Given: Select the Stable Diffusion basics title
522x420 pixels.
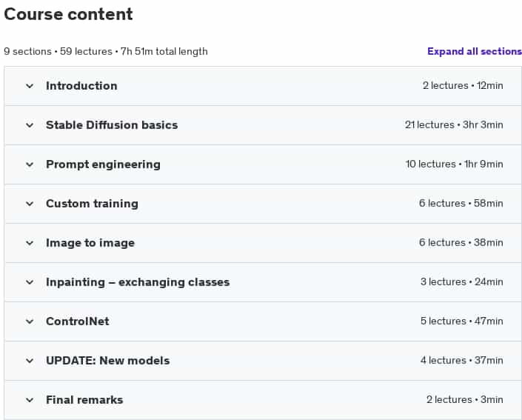Looking at the screenshot, I should pyautogui.click(x=112, y=125).
